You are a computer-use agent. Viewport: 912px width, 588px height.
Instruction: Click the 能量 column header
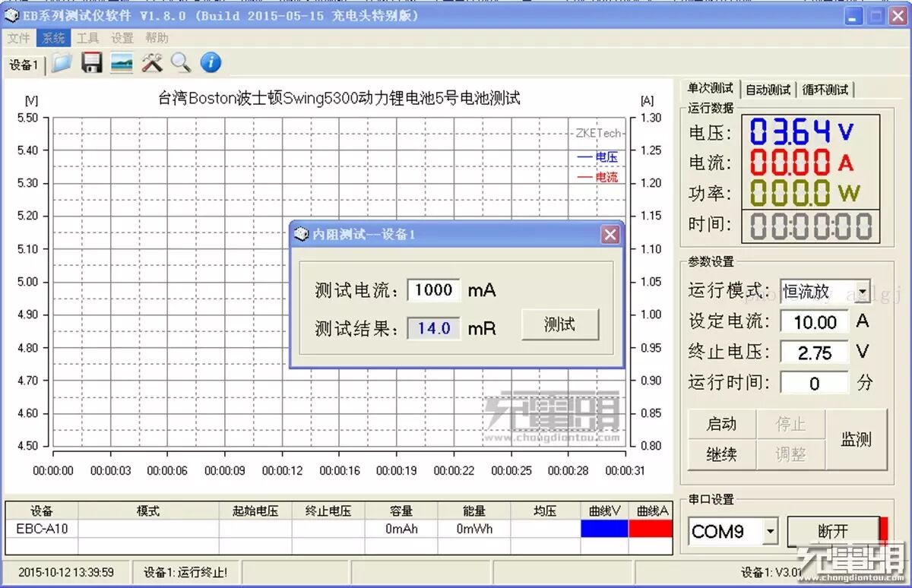474,511
